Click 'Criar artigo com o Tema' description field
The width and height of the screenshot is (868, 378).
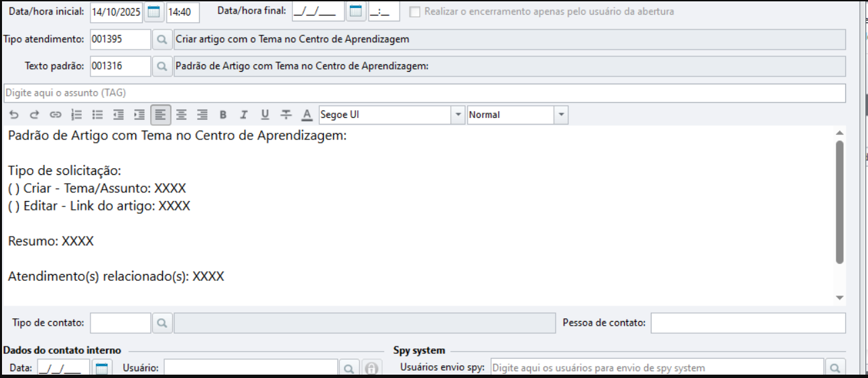click(x=509, y=40)
